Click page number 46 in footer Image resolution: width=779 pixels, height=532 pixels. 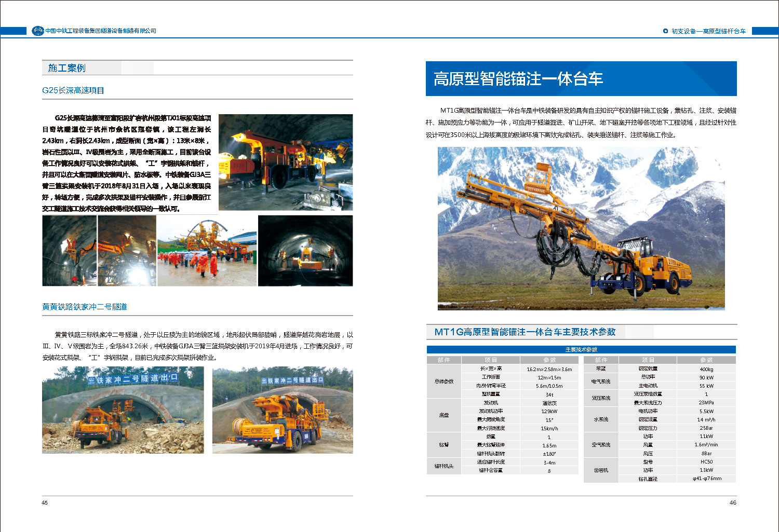[732, 502]
